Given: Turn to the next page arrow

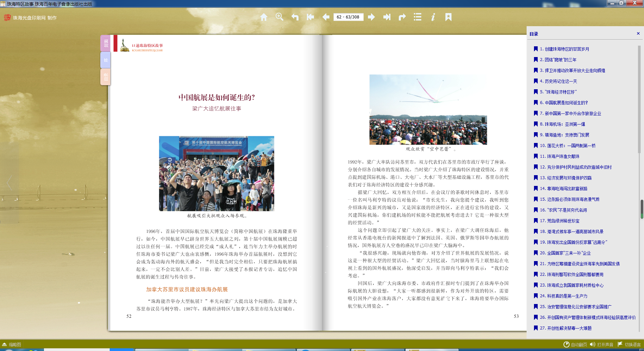Looking at the screenshot, I should coord(371,17).
